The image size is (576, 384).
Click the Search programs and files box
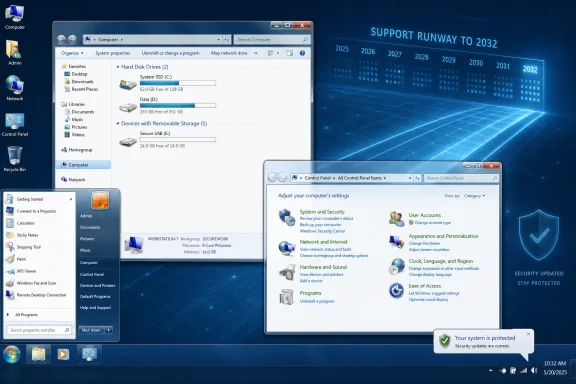pyautogui.click(x=39, y=330)
